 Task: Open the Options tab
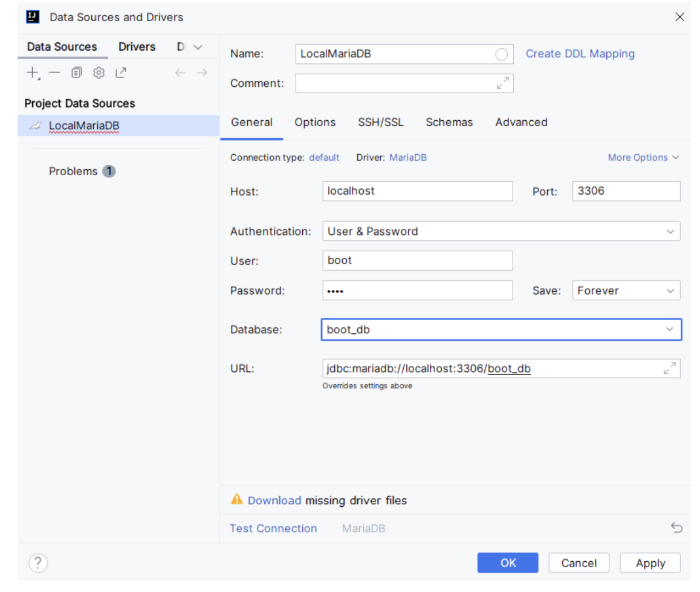click(315, 122)
